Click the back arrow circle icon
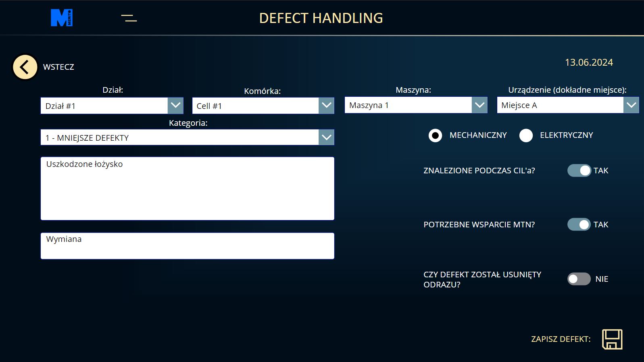This screenshot has height=362, width=644. click(x=25, y=67)
